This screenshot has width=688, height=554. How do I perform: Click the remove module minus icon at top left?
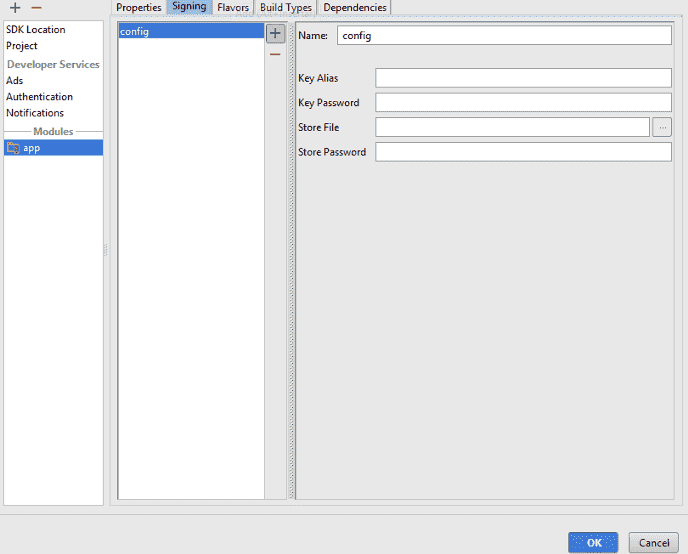click(x=36, y=7)
